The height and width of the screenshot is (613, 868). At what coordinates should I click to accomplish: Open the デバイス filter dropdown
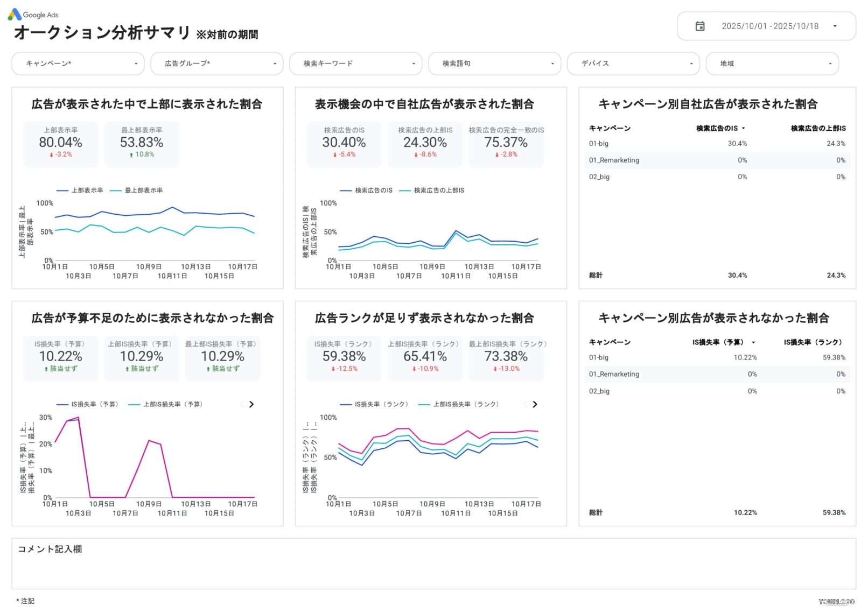click(x=633, y=63)
